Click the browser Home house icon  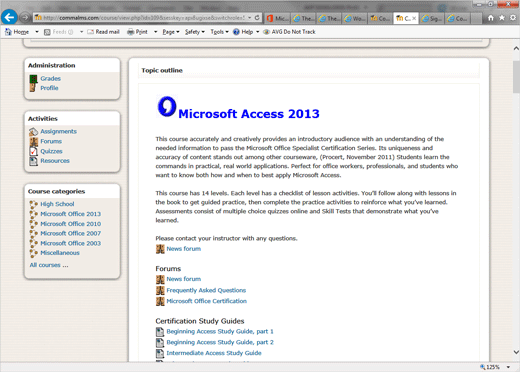490,18
